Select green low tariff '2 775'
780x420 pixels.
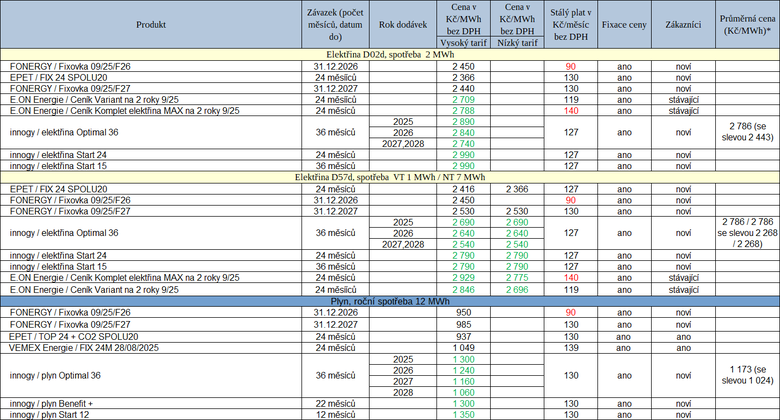(517, 278)
